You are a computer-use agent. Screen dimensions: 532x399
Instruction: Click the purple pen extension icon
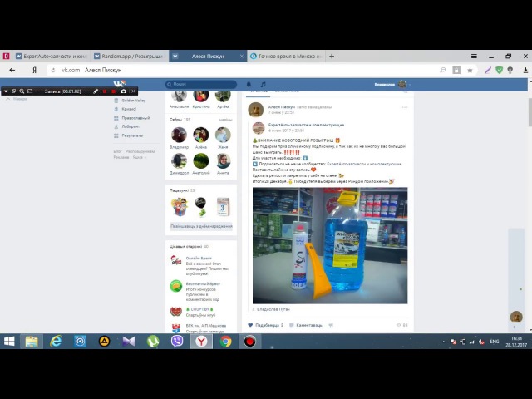(488, 70)
